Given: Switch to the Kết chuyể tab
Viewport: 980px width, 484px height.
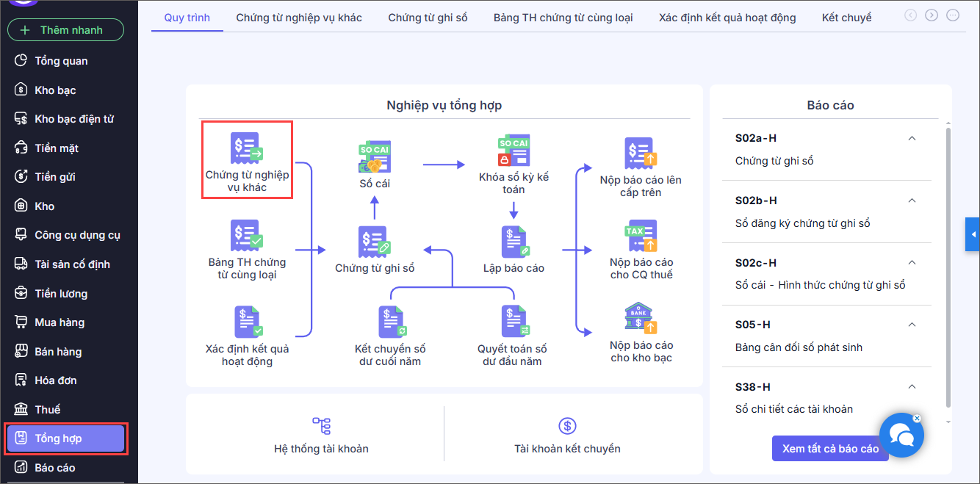Looking at the screenshot, I should click(x=847, y=18).
